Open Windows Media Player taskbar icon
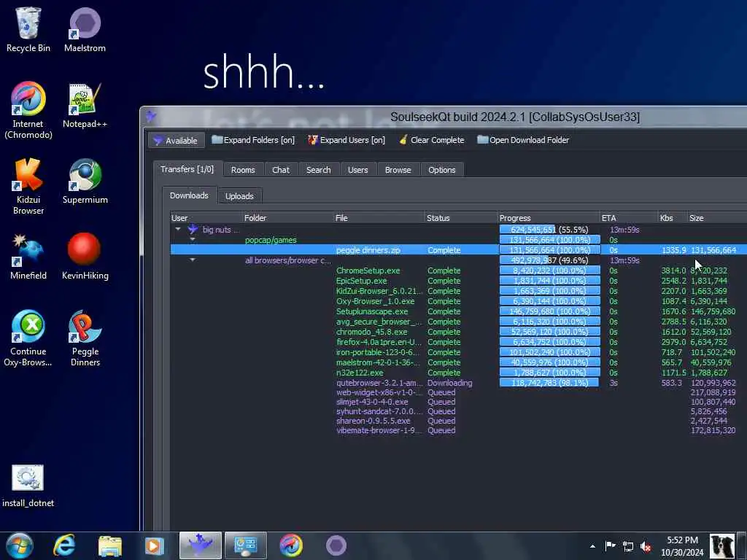The width and height of the screenshot is (747, 560). (154, 545)
